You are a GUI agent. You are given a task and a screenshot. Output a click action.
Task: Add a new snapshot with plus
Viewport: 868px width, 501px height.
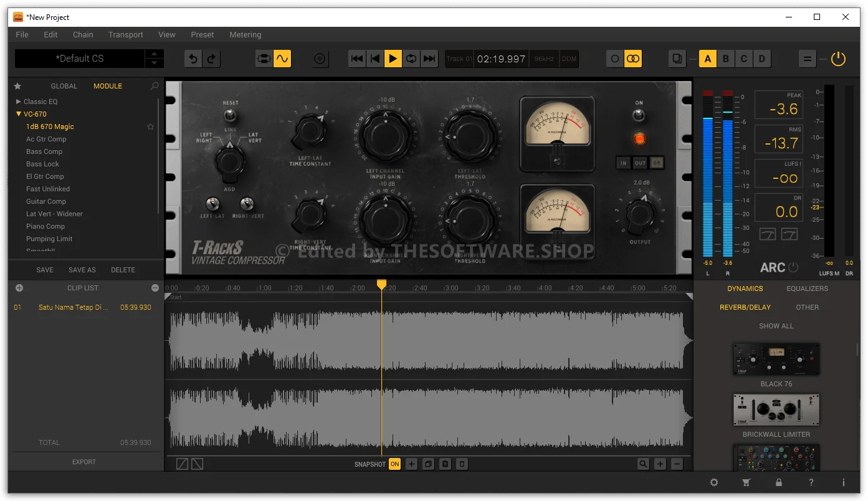(x=411, y=464)
